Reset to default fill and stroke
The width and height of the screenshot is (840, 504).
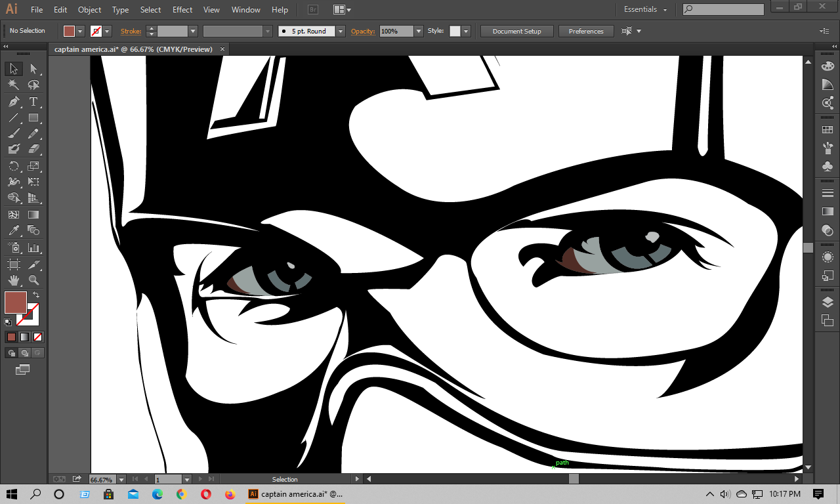[x=8, y=322]
